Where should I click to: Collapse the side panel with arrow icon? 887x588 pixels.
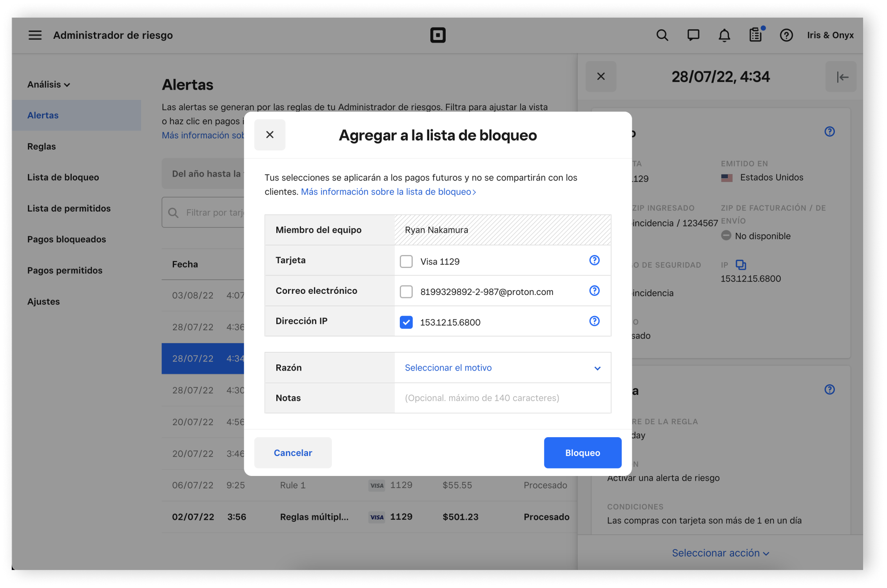pos(841,77)
